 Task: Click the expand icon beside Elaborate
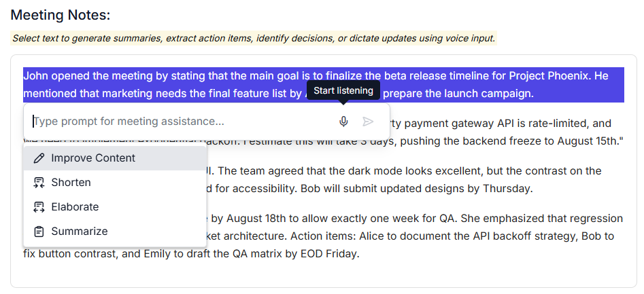coord(39,207)
